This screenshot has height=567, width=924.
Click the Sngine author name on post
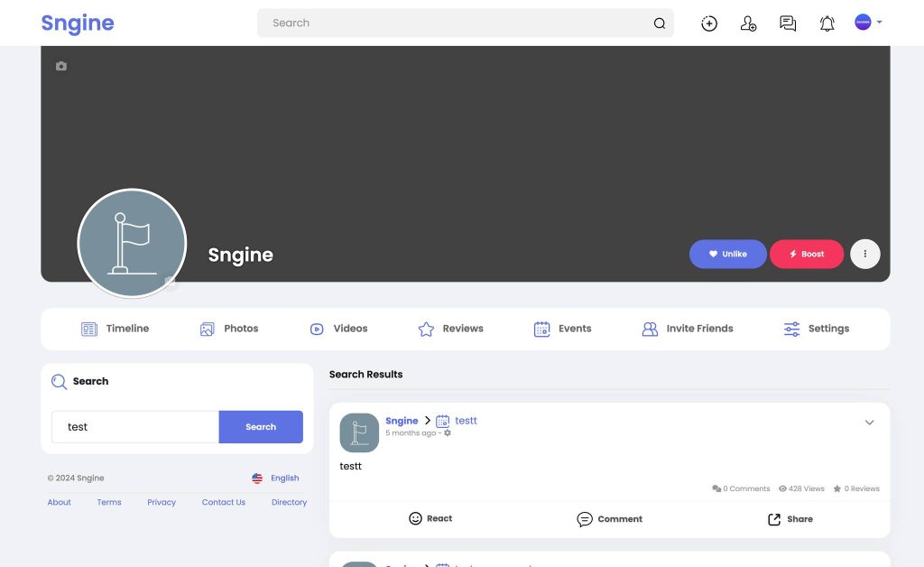coord(402,421)
